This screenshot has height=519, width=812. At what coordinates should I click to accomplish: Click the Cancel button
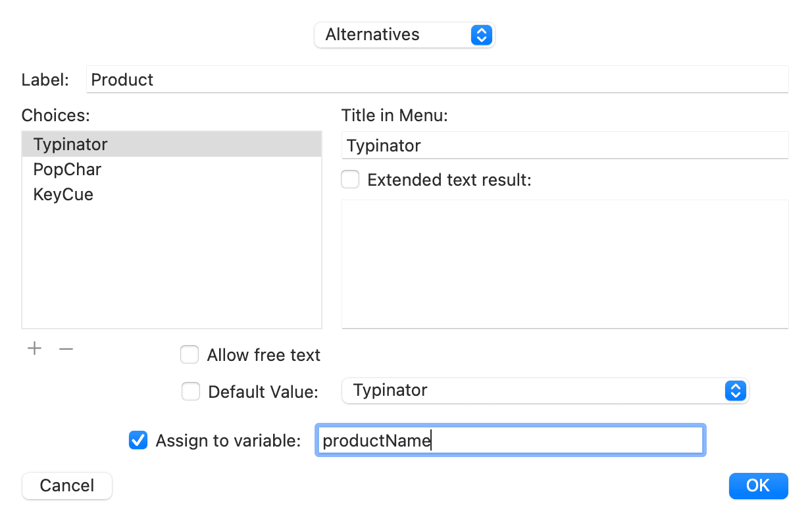(66, 485)
